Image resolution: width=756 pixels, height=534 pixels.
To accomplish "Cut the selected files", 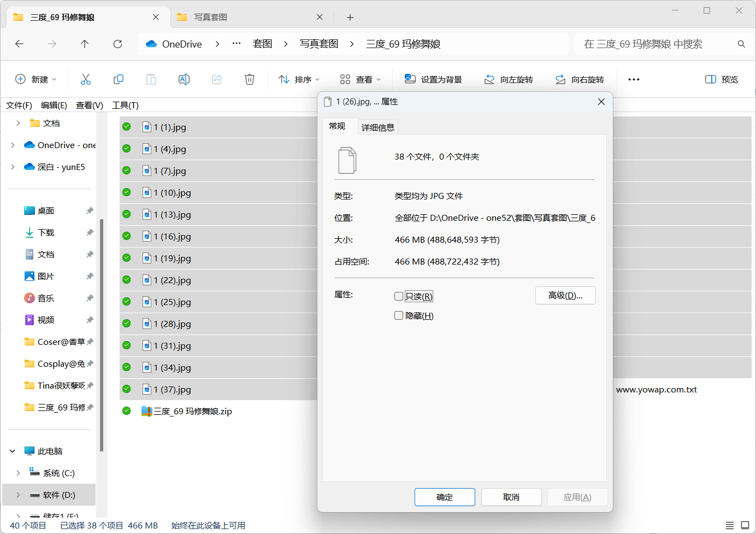I will click(86, 79).
